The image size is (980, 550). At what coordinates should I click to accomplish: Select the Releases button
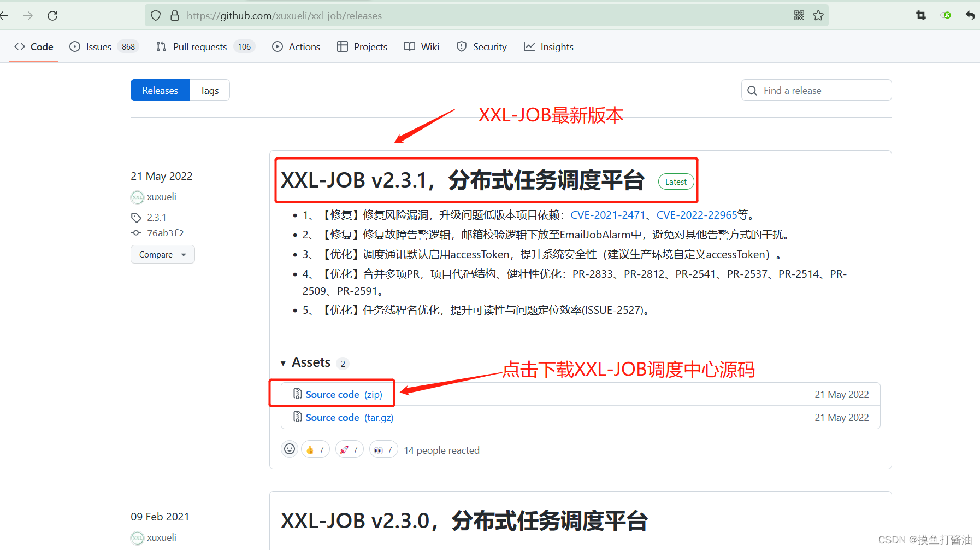pos(160,90)
